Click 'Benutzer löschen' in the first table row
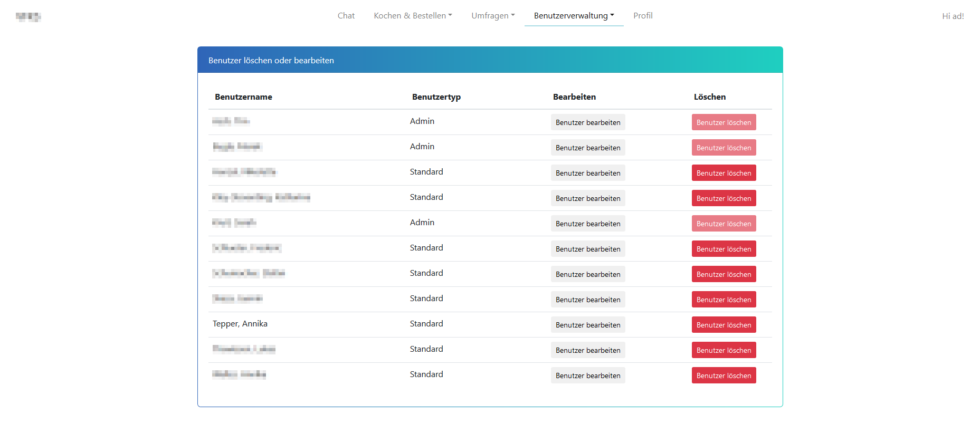The image size is (980, 443). pyautogui.click(x=724, y=122)
